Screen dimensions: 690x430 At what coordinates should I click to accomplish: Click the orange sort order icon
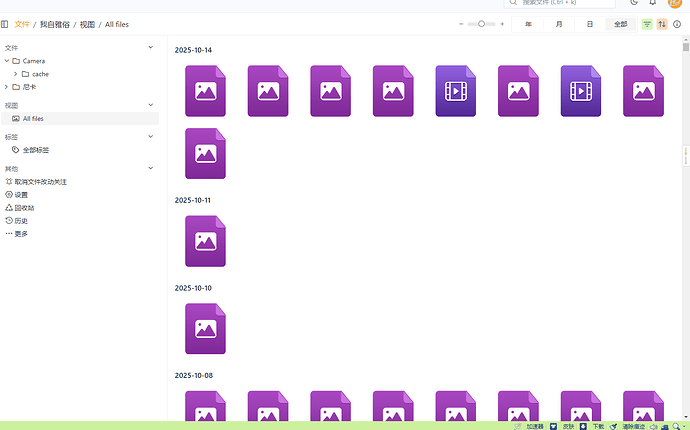click(x=662, y=24)
